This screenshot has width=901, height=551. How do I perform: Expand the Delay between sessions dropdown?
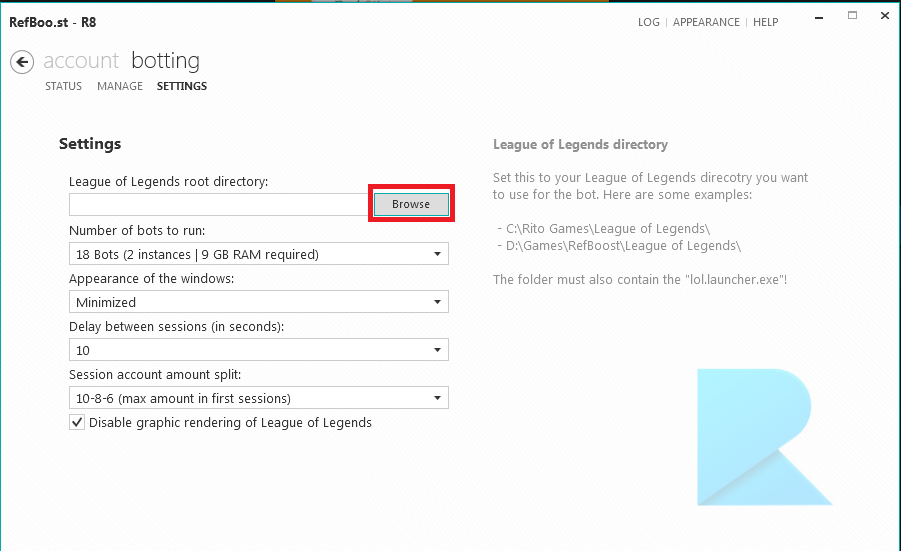click(x=259, y=350)
